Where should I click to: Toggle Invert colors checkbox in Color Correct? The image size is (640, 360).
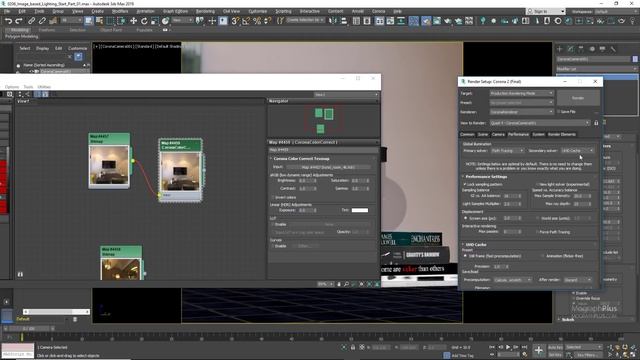point(273,198)
